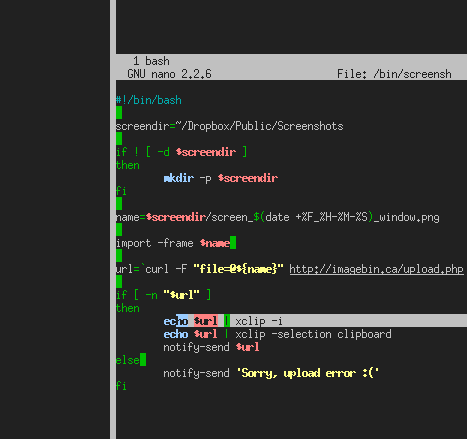Viewport: 467px width, 439px height.
Task: Click the 'GNU nano 2.2.6' title text
Action: tap(169, 74)
